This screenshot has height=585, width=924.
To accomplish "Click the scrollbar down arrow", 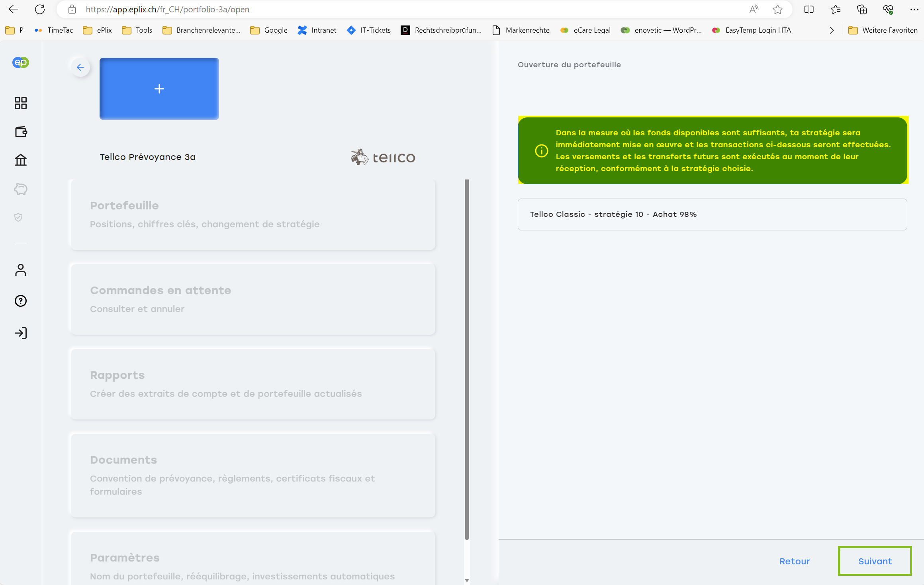I will click(467, 581).
